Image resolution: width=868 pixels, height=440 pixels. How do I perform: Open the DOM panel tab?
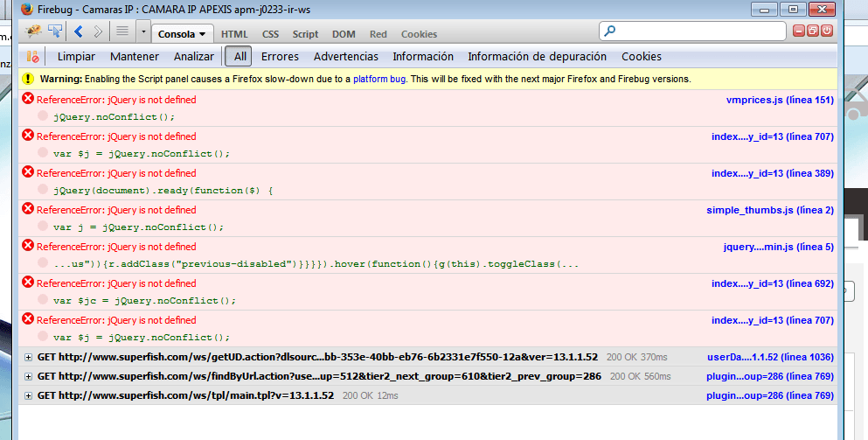tap(344, 34)
